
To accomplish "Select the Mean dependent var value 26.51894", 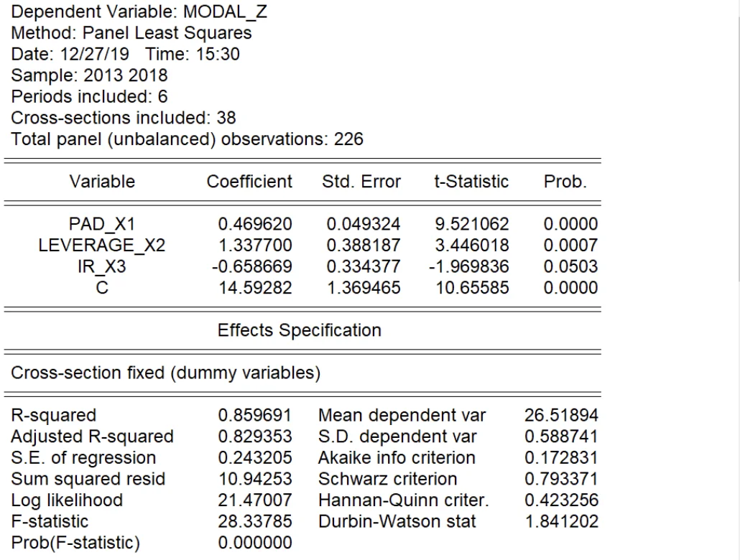I will [562, 415].
